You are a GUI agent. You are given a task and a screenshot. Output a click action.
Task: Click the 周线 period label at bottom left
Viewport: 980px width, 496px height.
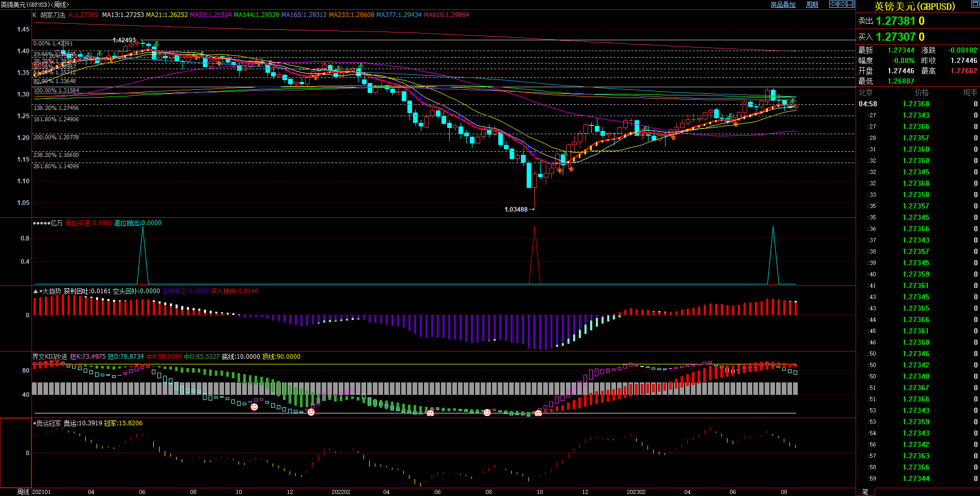23,492
